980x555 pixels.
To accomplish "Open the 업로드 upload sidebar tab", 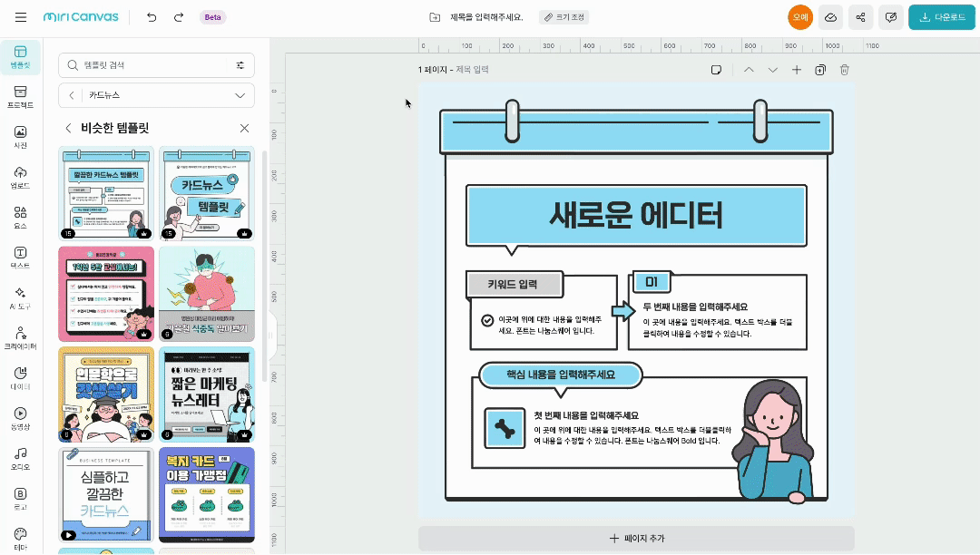I will (21, 178).
